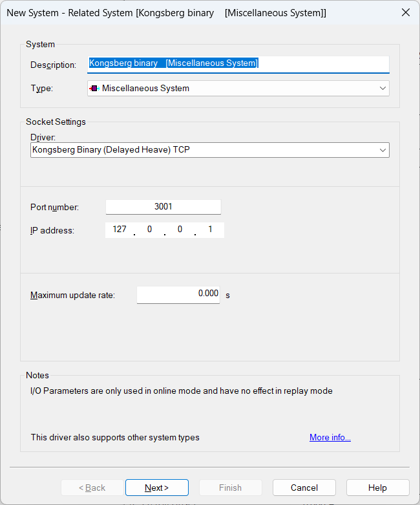This screenshot has height=505, width=420.
Task: Click the third IP octet 0
Action: click(180, 230)
